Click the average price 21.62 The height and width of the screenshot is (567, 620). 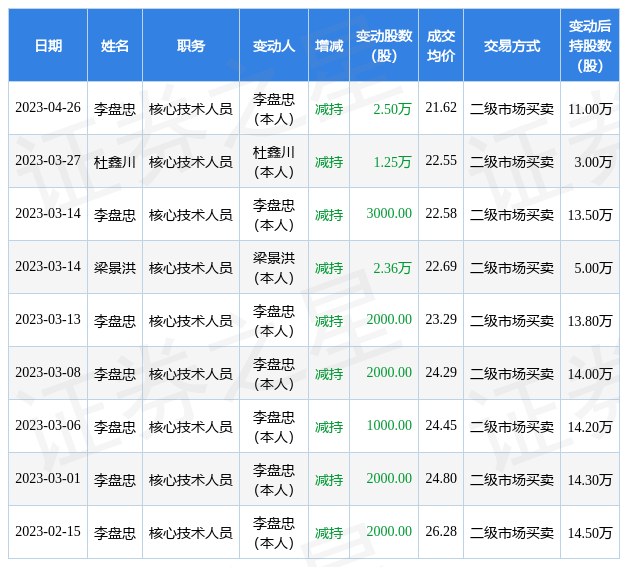tap(441, 108)
